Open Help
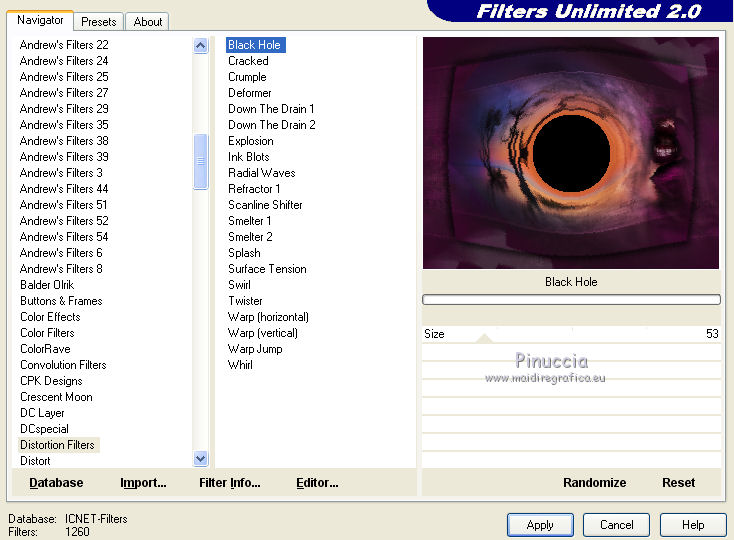Screen dimensions: 734x540 point(693,525)
